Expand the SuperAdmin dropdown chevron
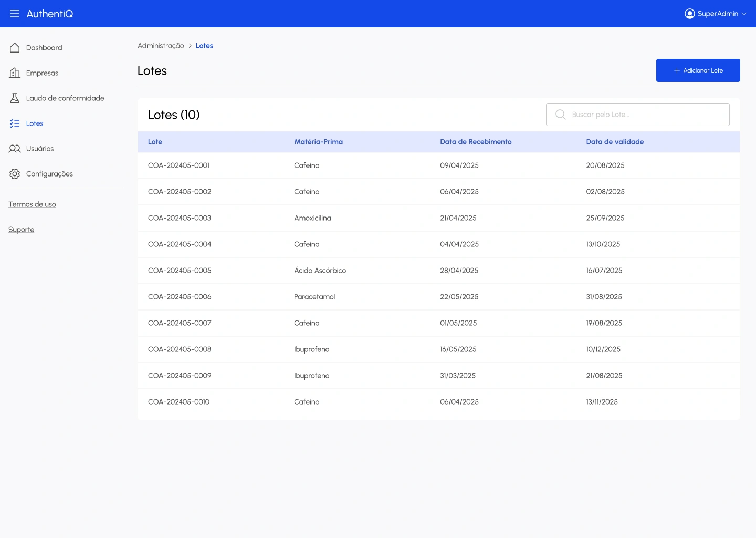Image resolution: width=756 pixels, height=538 pixels. pyautogui.click(x=744, y=14)
